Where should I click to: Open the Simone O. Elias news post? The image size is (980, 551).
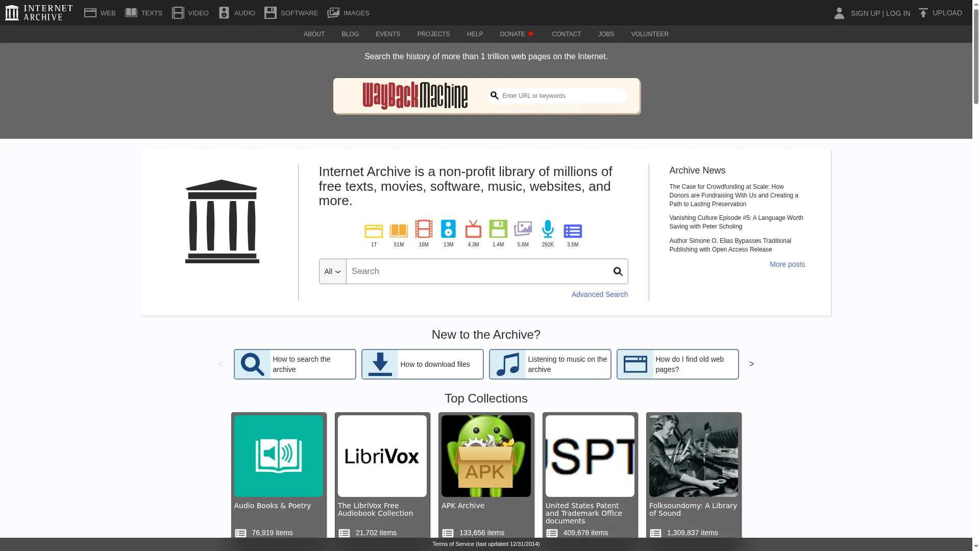coord(730,245)
